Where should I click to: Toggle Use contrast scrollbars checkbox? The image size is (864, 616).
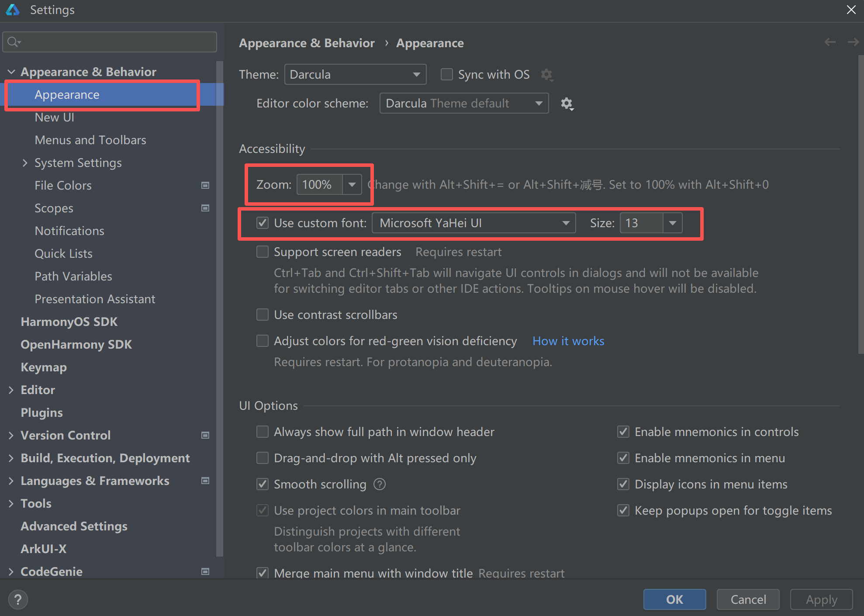(x=263, y=315)
